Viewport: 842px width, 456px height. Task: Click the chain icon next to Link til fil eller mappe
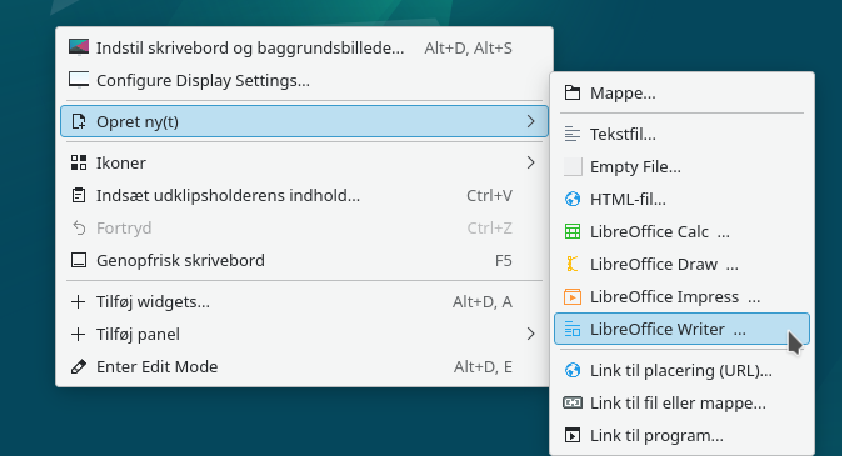[x=572, y=402]
